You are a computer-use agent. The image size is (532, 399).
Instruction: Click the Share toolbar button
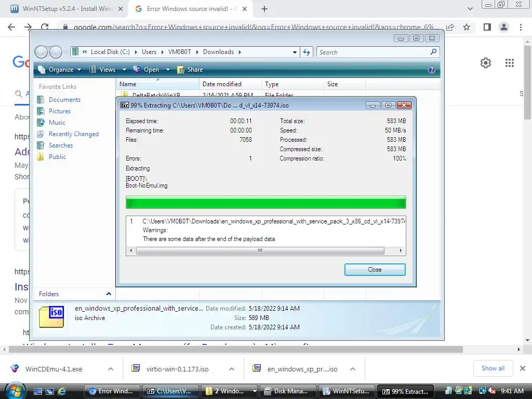[190, 70]
